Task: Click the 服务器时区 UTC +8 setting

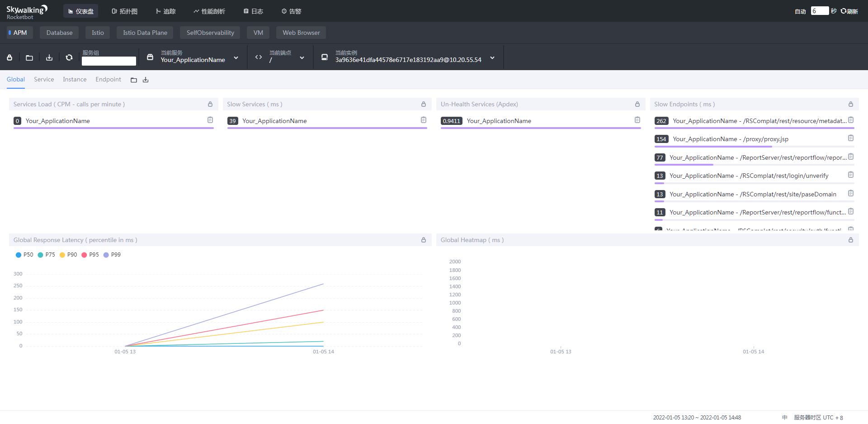Action: [818, 418]
